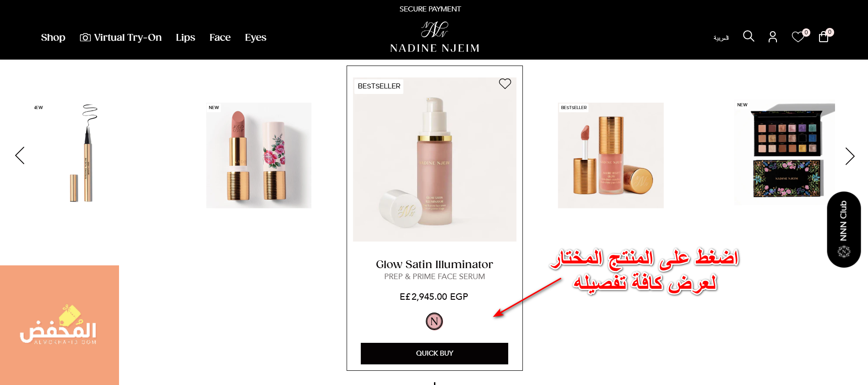Click the Almowafir coupon logo
Image resolution: width=868 pixels, height=385 pixels.
click(60, 325)
